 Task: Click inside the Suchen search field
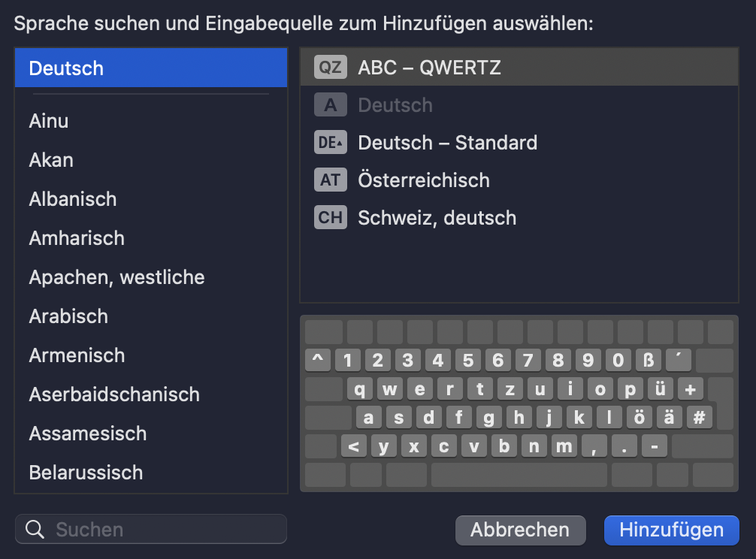pos(150,530)
